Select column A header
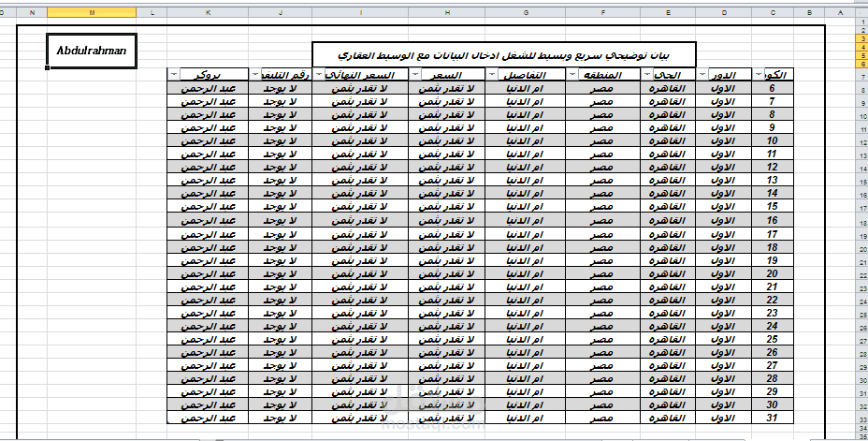 click(840, 13)
